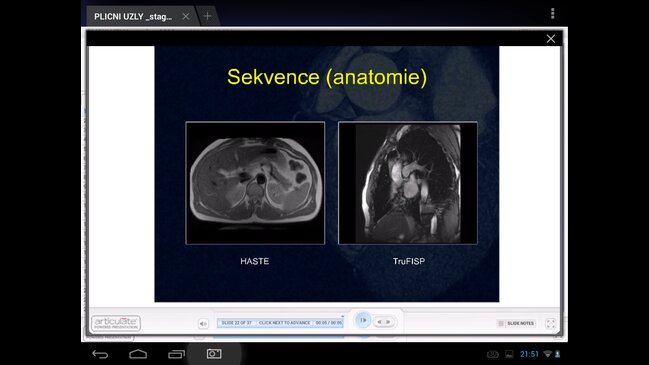Image resolution: width=649 pixels, height=365 pixels.
Task: Open the Slide Notes panel
Action: pyautogui.click(x=516, y=323)
